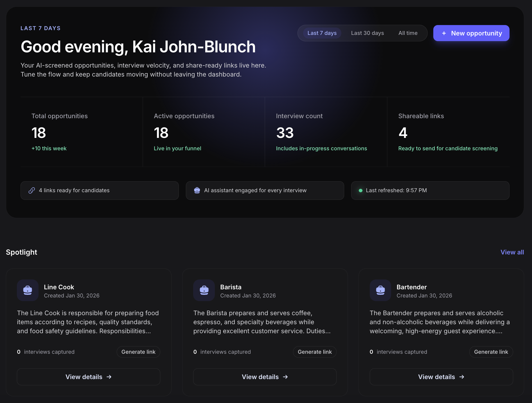Click the arrow on Line Cook View details
The height and width of the screenshot is (403, 532).
(109, 377)
